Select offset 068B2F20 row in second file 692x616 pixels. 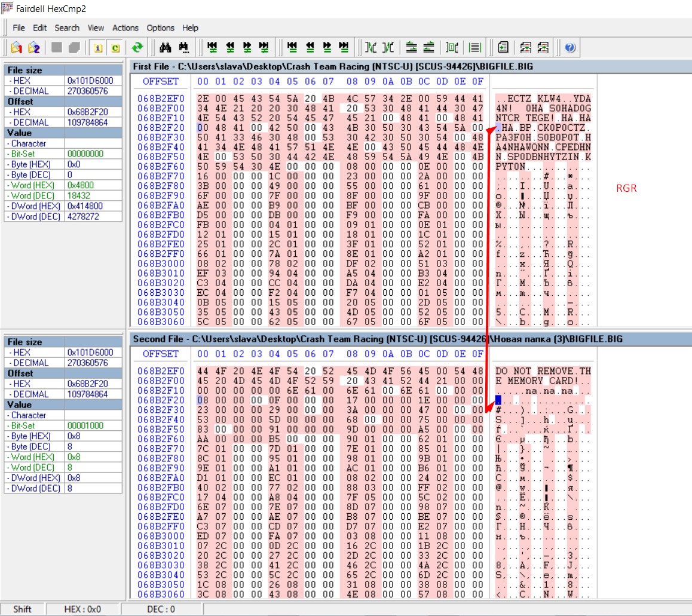(161, 400)
